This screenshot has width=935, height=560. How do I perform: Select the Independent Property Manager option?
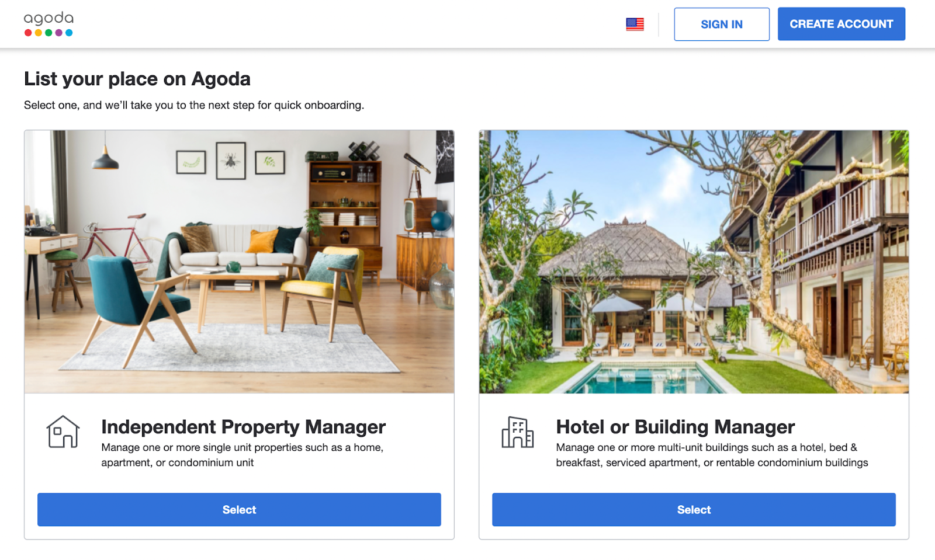239,510
